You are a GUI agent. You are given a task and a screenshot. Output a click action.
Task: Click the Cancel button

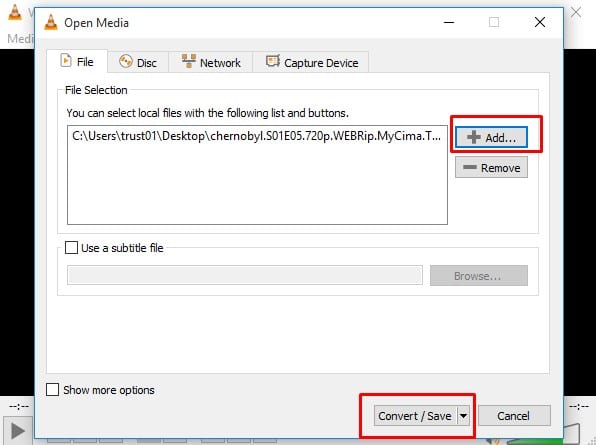pyautogui.click(x=514, y=416)
